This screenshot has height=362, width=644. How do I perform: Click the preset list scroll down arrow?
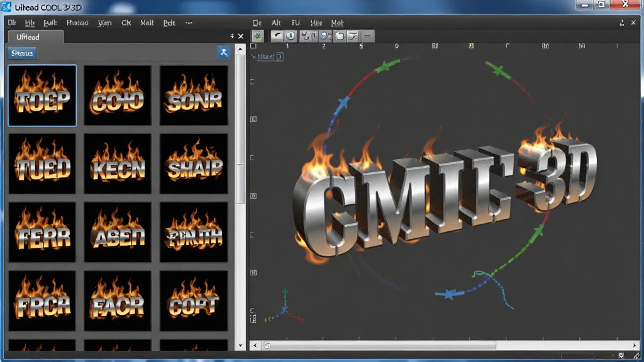point(241,346)
